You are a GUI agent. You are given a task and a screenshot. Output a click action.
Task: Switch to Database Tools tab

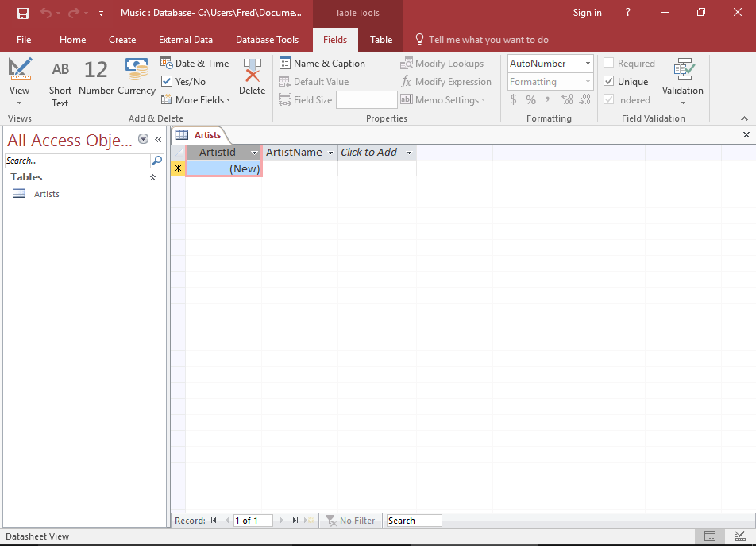click(267, 40)
